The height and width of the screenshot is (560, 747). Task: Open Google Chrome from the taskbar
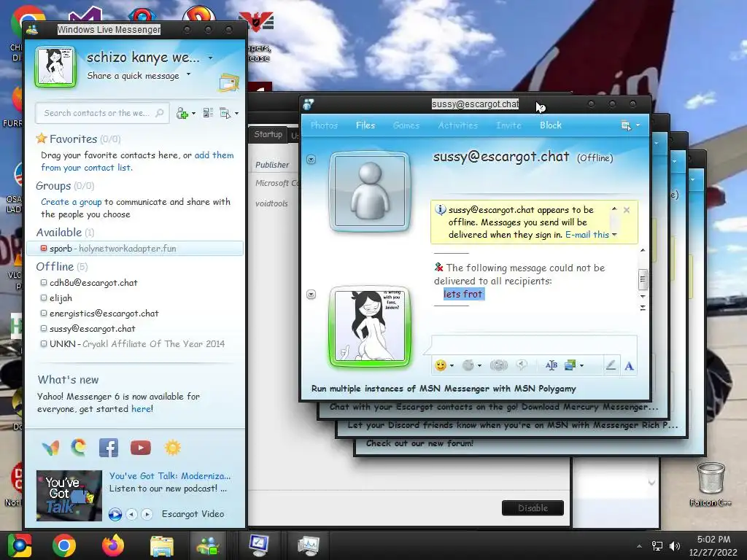pyautogui.click(x=64, y=545)
